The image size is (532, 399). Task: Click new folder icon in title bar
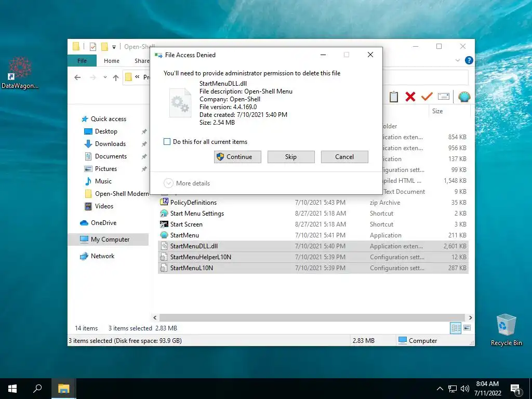[x=104, y=46]
